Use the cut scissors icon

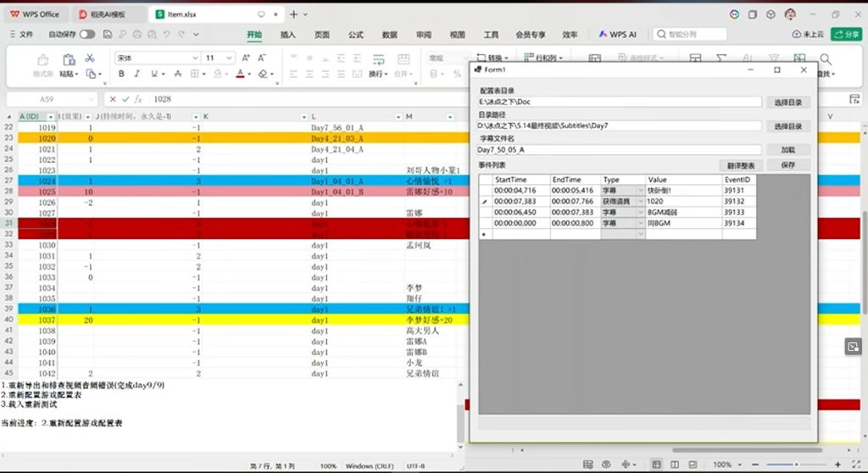pyautogui.click(x=90, y=58)
